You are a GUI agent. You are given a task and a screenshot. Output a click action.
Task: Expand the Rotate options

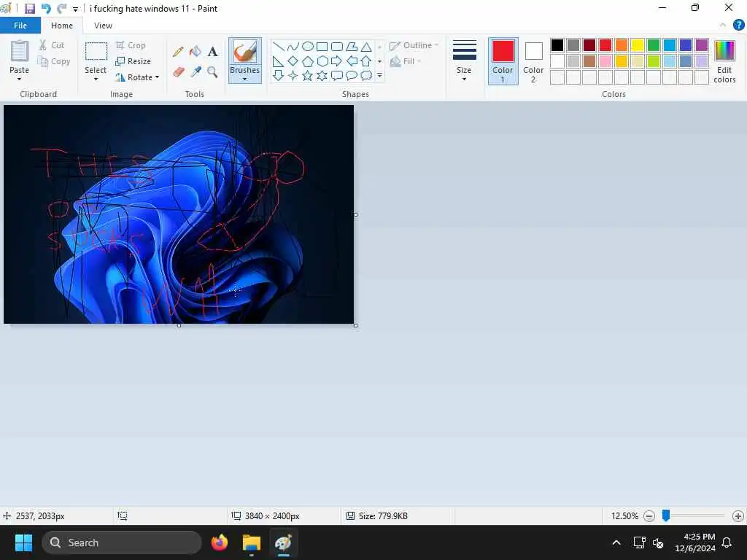158,77
